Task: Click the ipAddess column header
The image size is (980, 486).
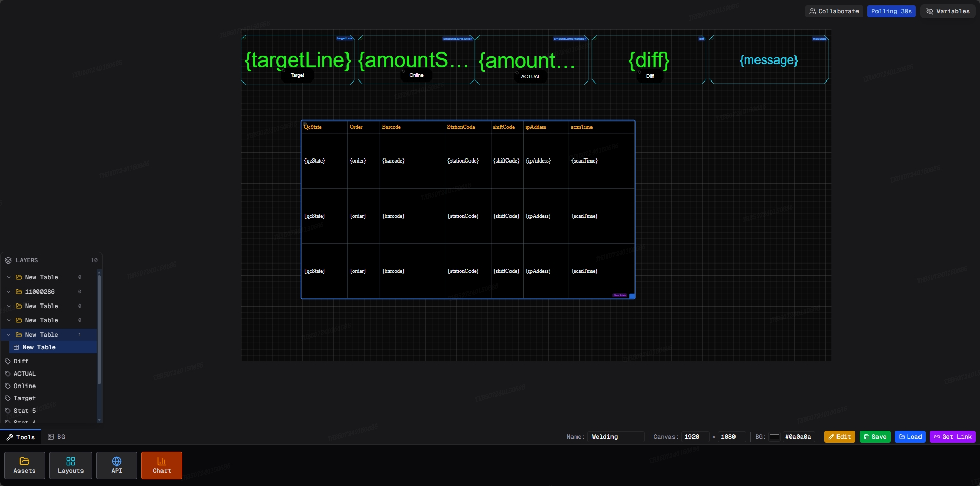Action: [536, 127]
